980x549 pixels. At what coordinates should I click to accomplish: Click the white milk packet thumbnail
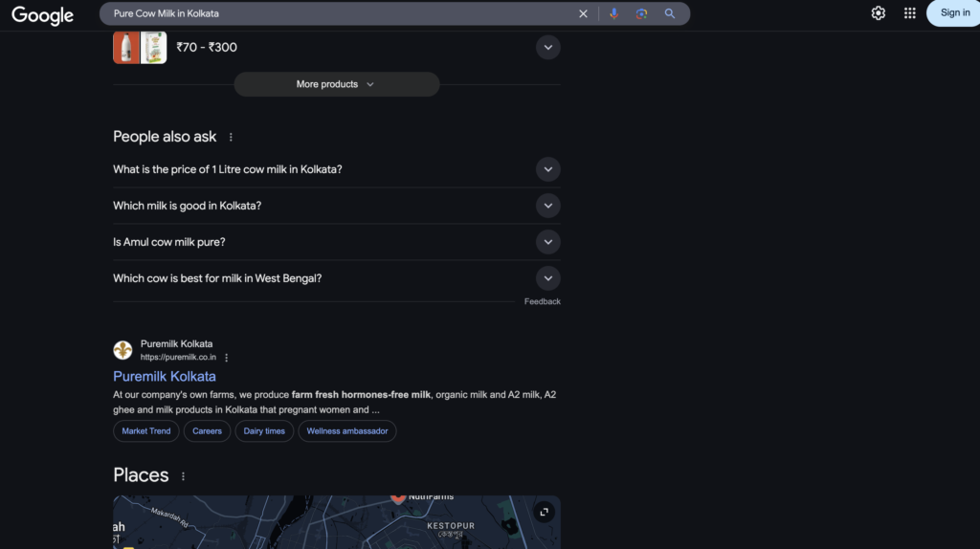coord(154,48)
